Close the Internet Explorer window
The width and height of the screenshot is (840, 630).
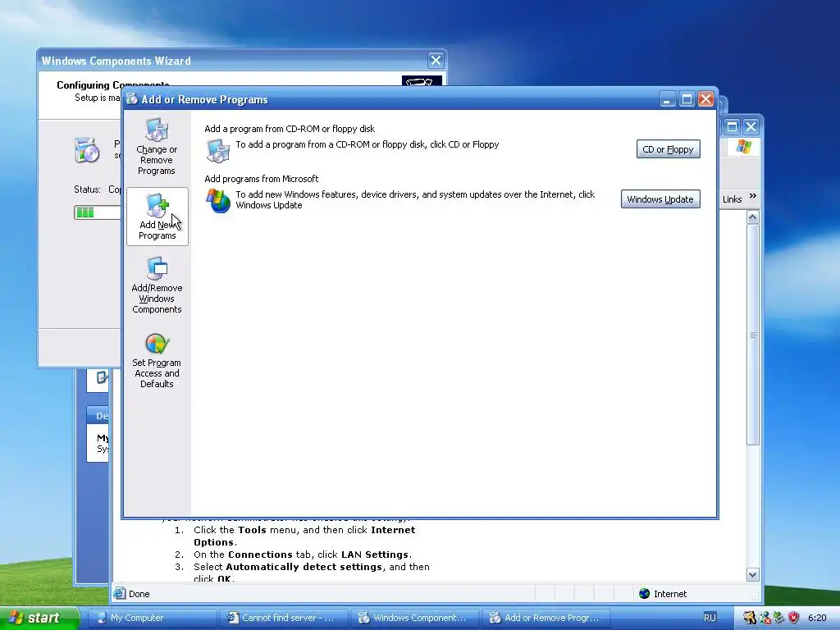[751, 126]
